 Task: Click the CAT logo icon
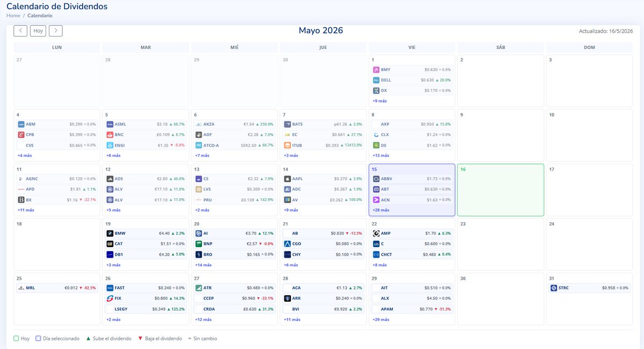(110, 244)
